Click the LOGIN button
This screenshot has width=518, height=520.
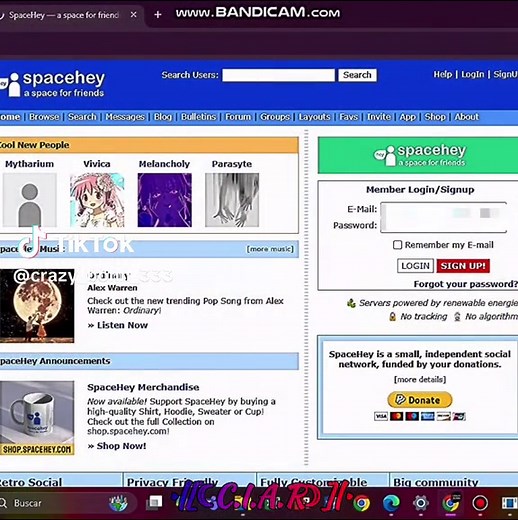tap(415, 266)
